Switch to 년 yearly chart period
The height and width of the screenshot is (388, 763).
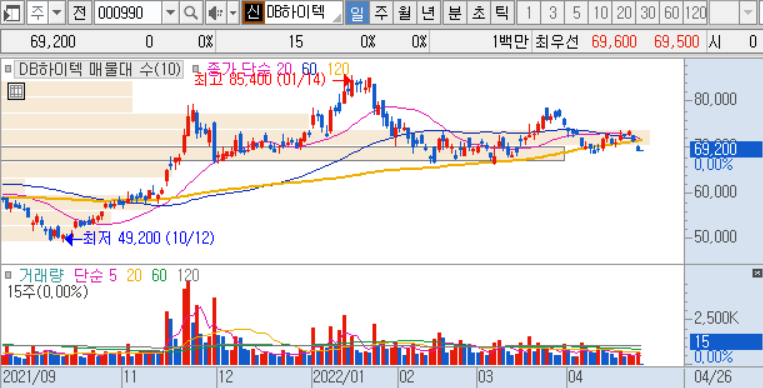coord(428,13)
